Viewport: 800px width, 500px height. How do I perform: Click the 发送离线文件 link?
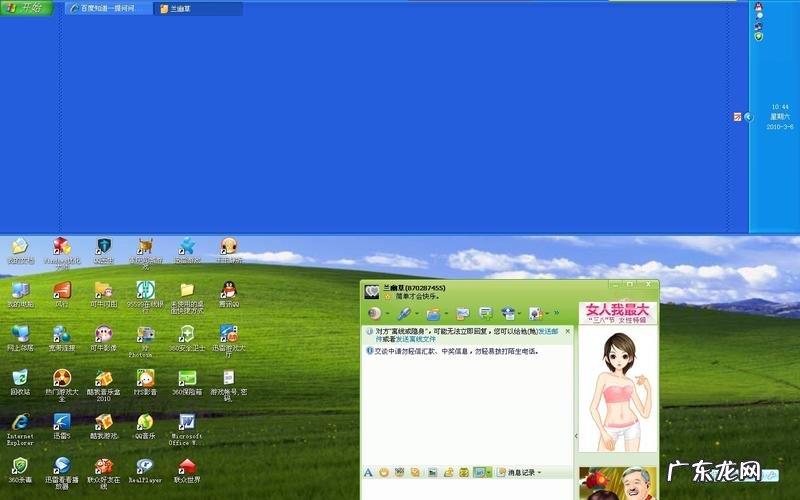[x=416, y=339]
